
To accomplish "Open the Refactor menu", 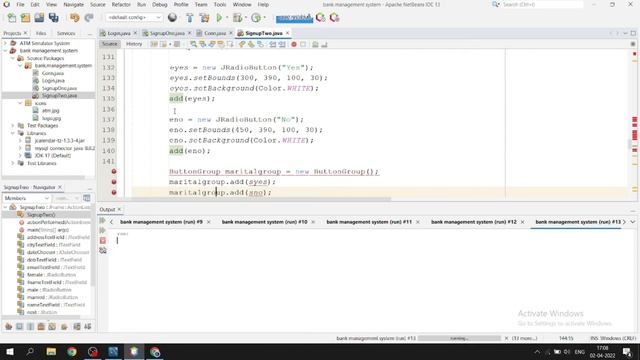I will (x=121, y=4).
